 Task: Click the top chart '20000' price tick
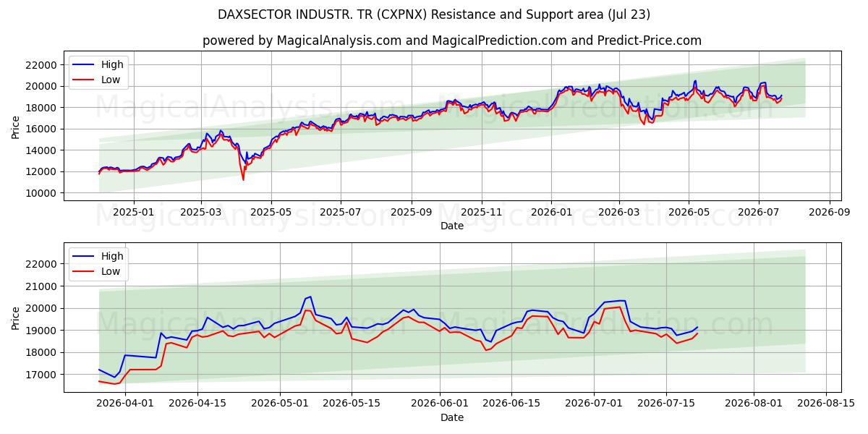click(43, 86)
